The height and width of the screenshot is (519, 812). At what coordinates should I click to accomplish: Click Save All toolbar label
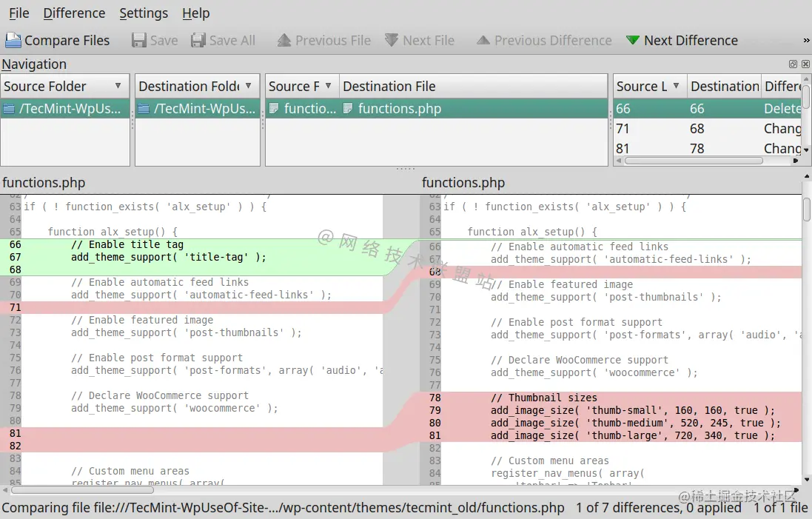pos(232,41)
